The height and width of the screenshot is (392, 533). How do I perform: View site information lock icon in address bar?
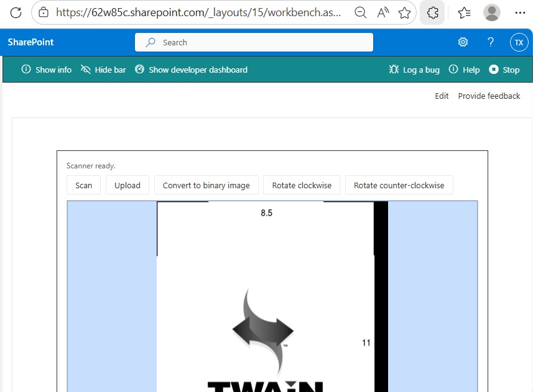[x=43, y=12]
